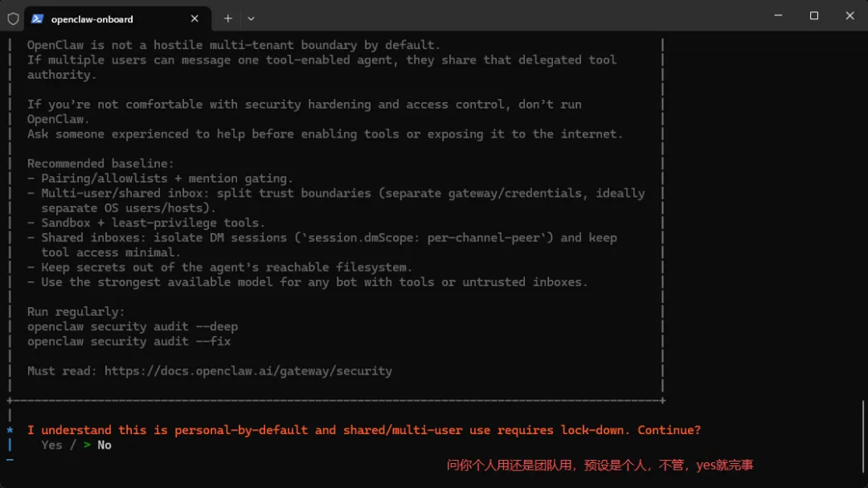Click the orange lock-down Continue prompt text
The image size is (868, 488).
pos(363,430)
